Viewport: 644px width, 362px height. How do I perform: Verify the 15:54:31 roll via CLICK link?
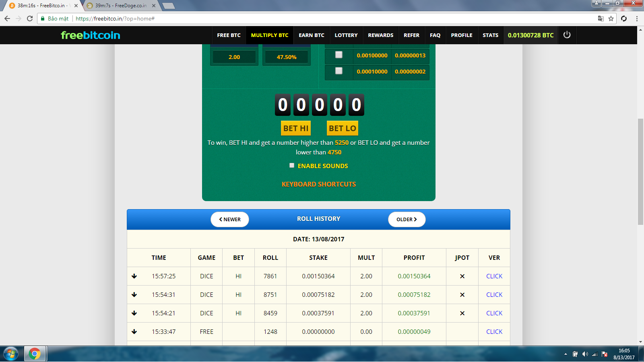click(494, 295)
